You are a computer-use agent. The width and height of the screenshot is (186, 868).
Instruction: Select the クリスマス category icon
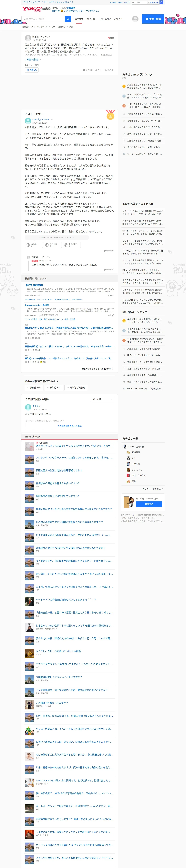128,470
